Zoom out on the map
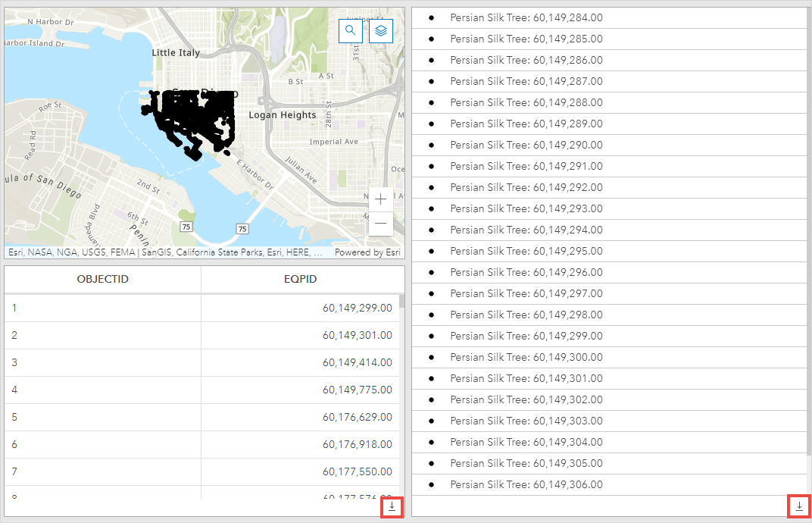 point(380,224)
